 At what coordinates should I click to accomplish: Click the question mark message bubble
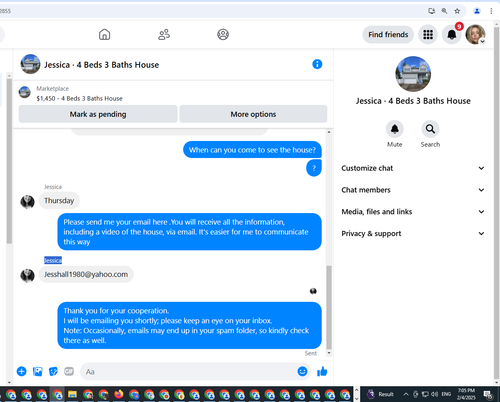(x=314, y=168)
